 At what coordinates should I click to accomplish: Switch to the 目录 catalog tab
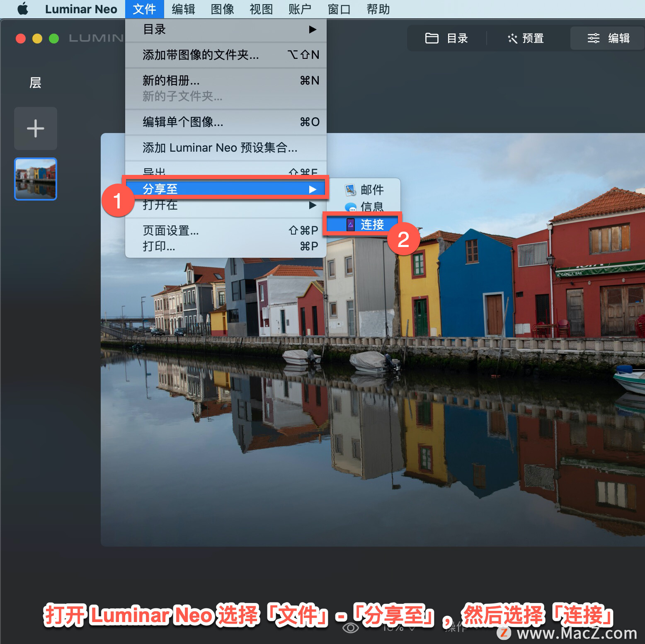(446, 39)
